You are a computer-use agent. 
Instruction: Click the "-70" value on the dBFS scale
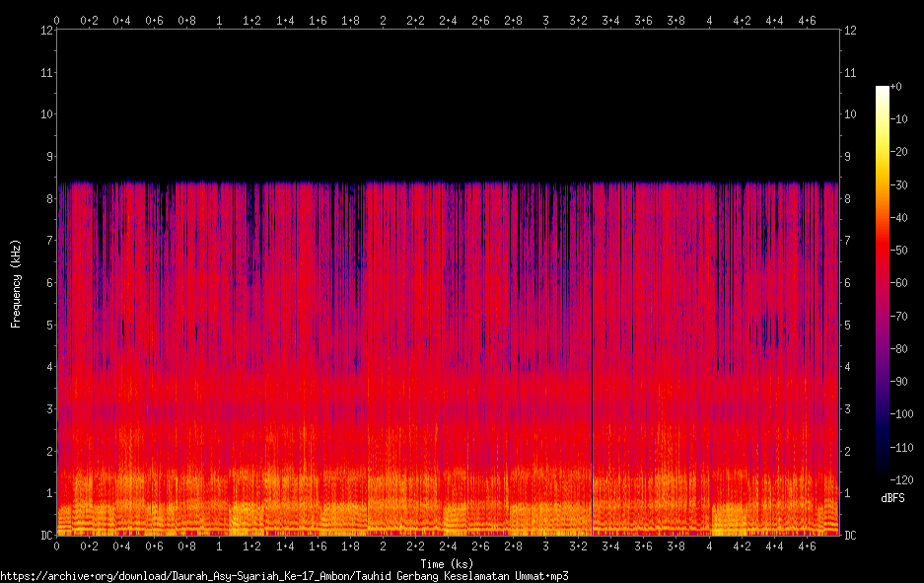(x=899, y=316)
